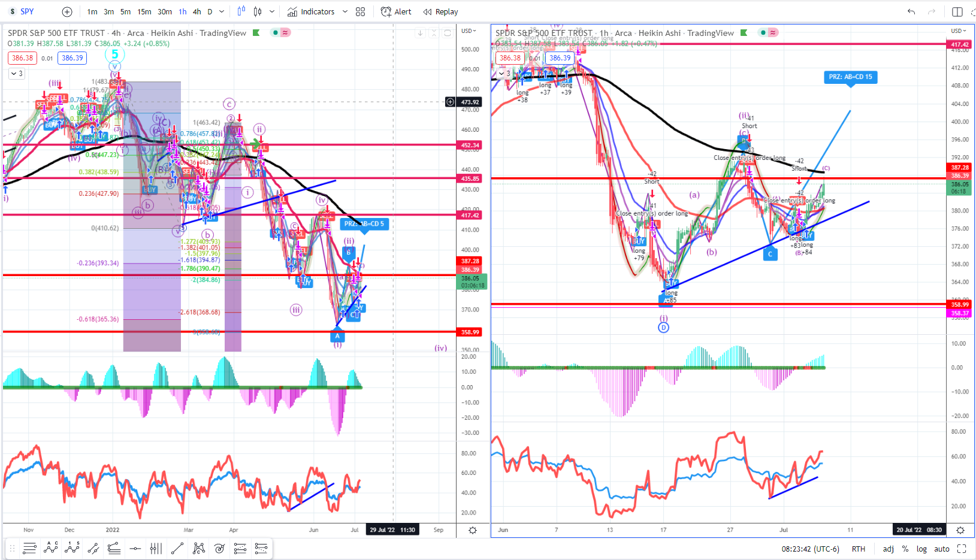Open the 1h chart USD currency dropdown
Screen dimensions: 976x560
pos(959,31)
